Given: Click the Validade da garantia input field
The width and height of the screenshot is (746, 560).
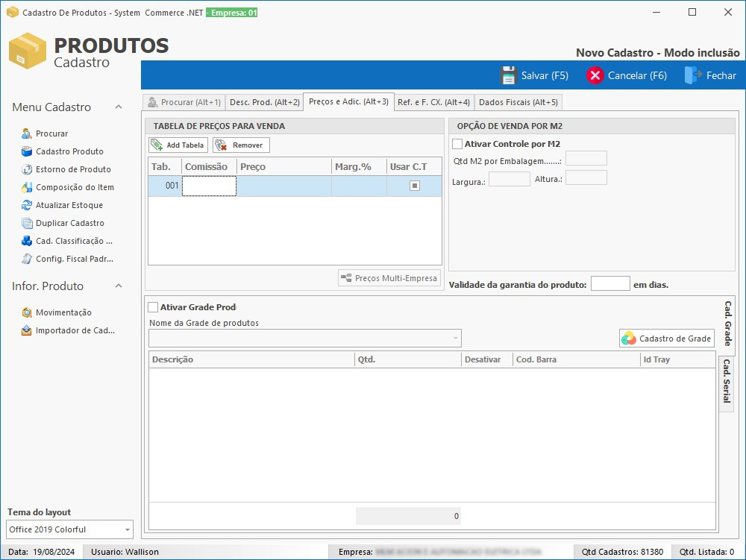Looking at the screenshot, I should click(x=610, y=284).
